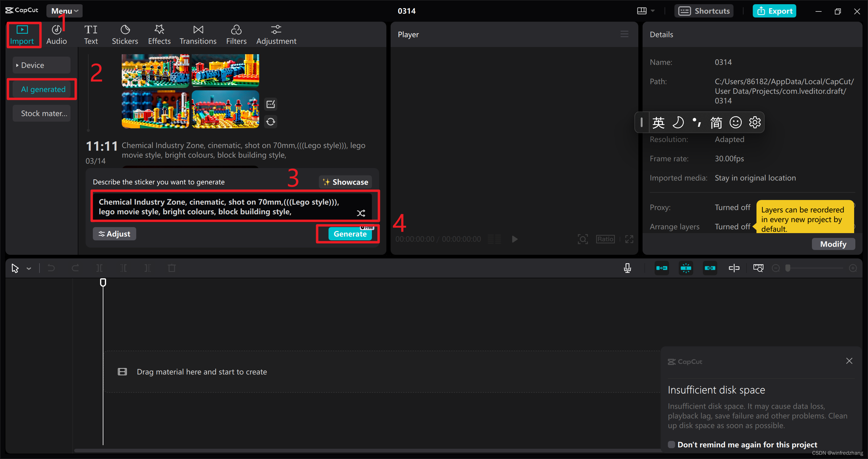The image size is (868, 459).
Task: Toggle main track magnet snapping
Action: (x=662, y=268)
